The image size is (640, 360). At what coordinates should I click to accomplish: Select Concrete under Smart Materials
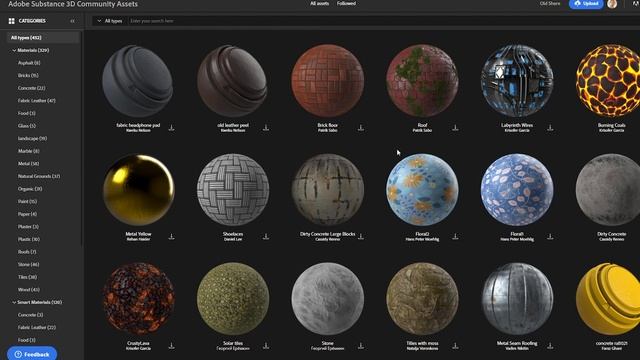(x=30, y=315)
